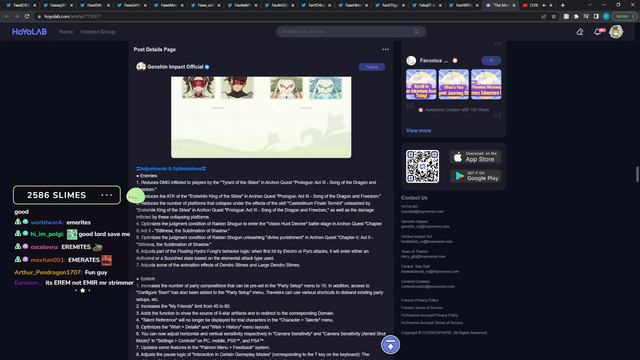Click the Contact Us heading

point(414,198)
